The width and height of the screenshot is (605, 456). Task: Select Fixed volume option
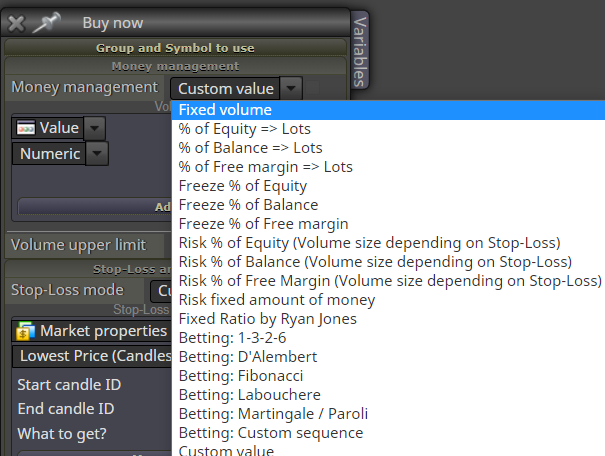[388, 110]
